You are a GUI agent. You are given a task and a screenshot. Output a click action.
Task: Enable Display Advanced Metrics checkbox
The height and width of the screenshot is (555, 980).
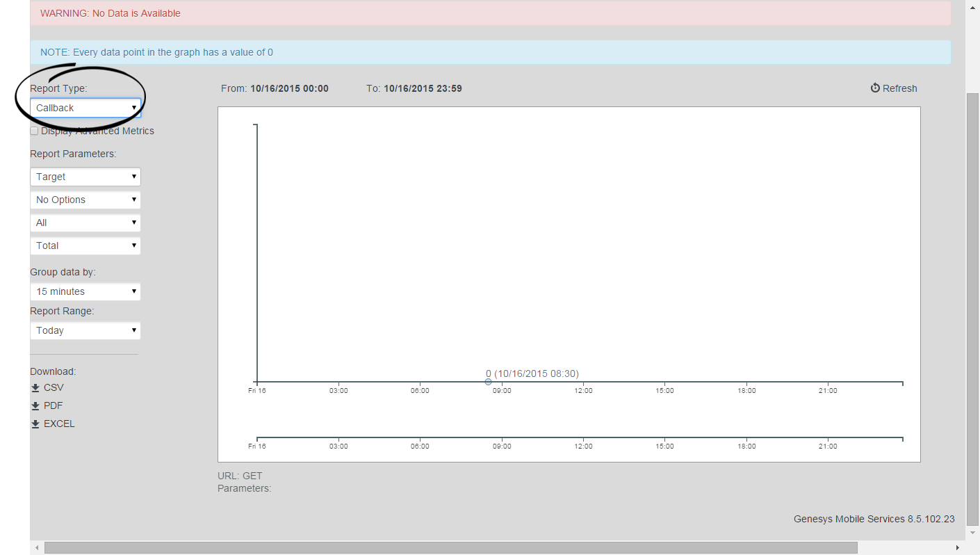34,131
